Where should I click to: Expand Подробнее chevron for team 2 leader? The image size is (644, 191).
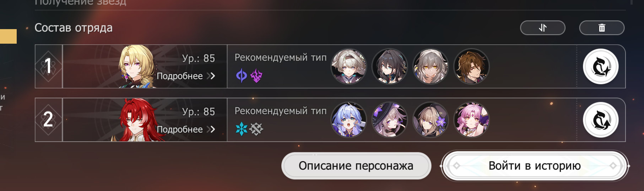coord(213,129)
